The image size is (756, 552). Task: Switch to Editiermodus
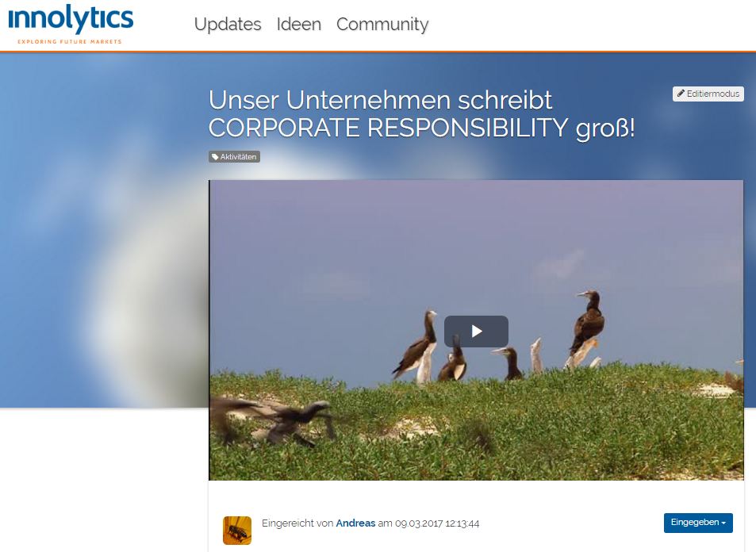coord(708,94)
